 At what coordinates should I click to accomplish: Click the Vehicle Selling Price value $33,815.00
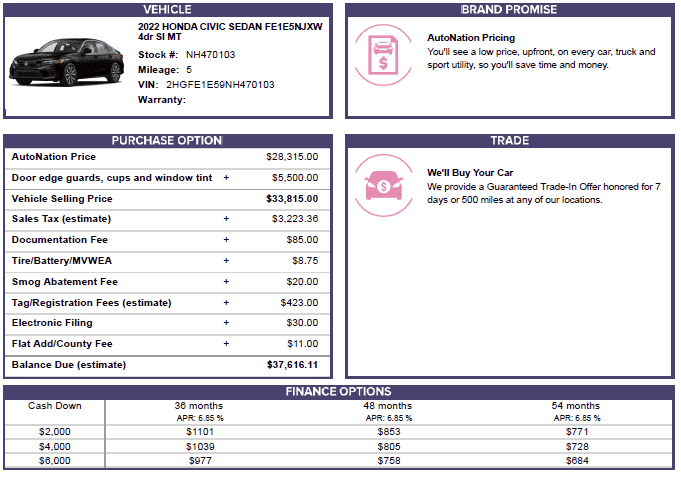[x=292, y=199]
